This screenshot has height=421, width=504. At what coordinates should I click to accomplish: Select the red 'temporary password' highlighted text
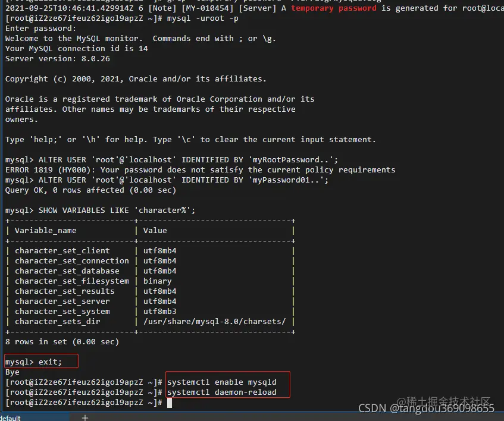pyautogui.click(x=333, y=8)
